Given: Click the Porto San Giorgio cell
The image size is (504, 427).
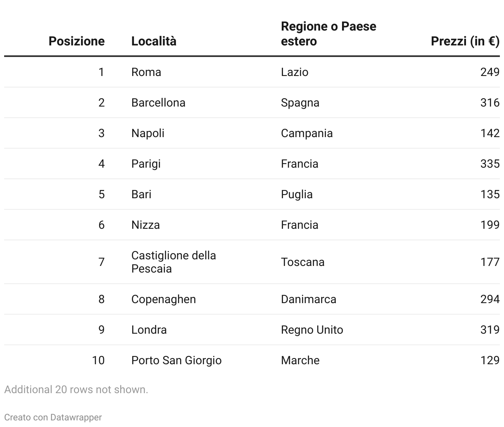Looking at the screenshot, I should [176, 361].
